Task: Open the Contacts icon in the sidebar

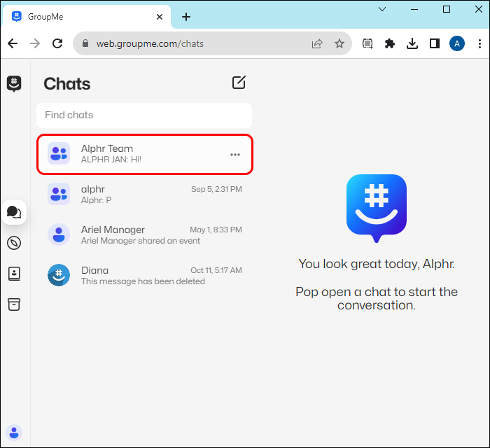Action: (14, 274)
